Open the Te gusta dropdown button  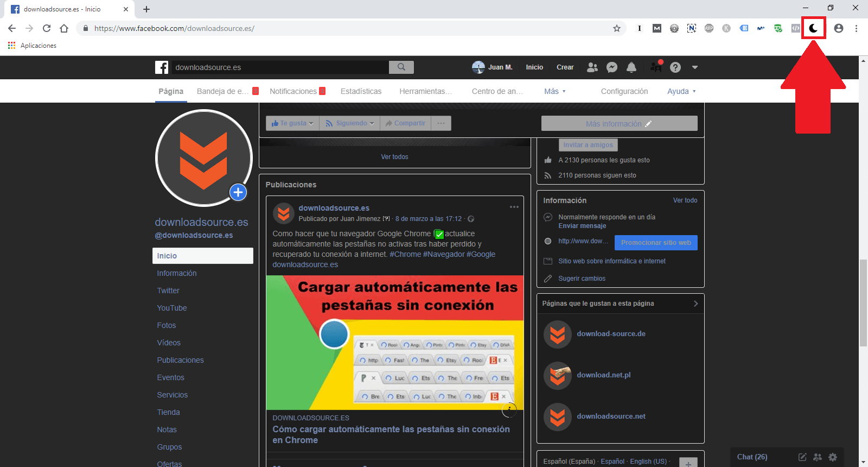pos(292,123)
